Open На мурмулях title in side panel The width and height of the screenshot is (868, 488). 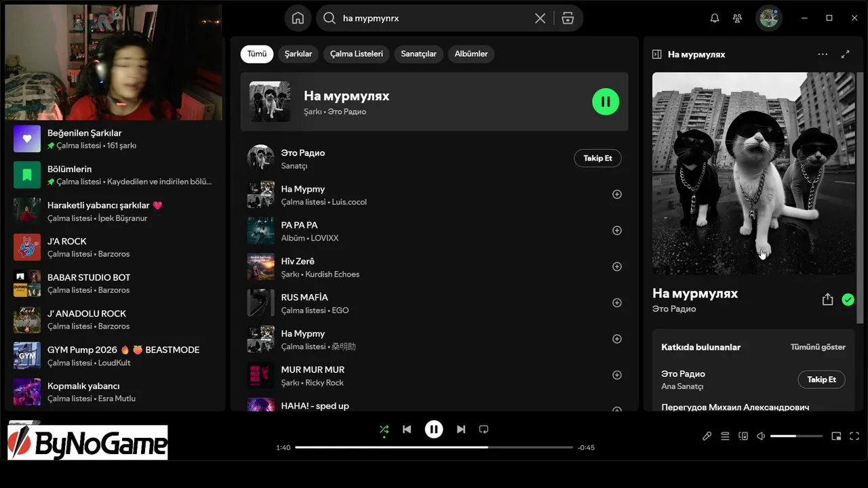click(695, 293)
